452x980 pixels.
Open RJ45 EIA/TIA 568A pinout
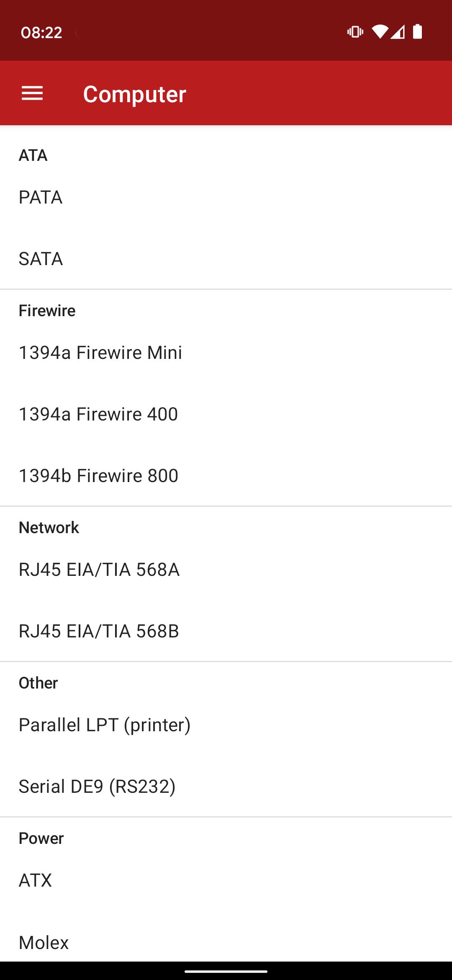point(226,570)
